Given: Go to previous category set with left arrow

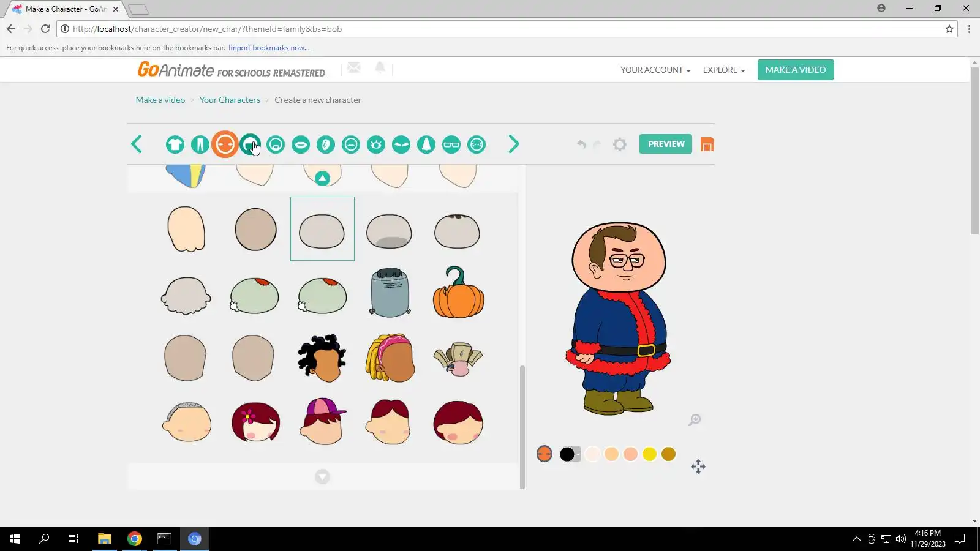Looking at the screenshot, I should coord(137,144).
